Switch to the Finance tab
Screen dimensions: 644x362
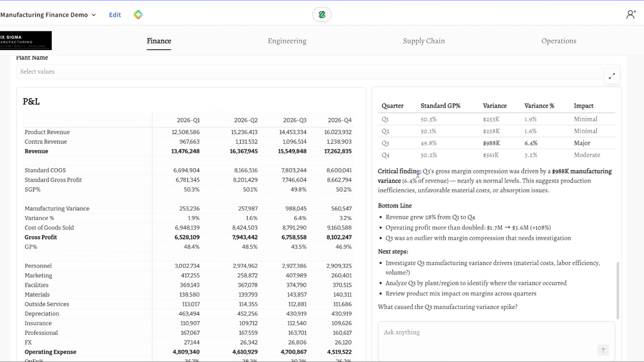(x=159, y=41)
